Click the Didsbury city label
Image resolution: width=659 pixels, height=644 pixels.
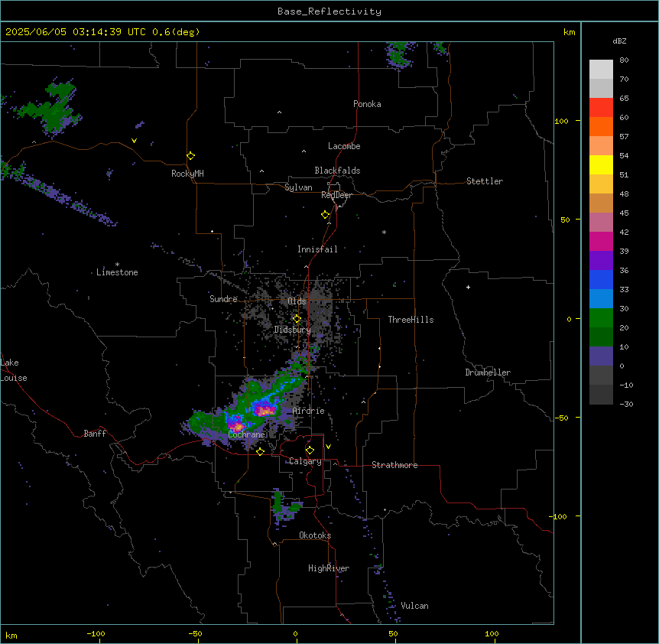click(x=293, y=330)
